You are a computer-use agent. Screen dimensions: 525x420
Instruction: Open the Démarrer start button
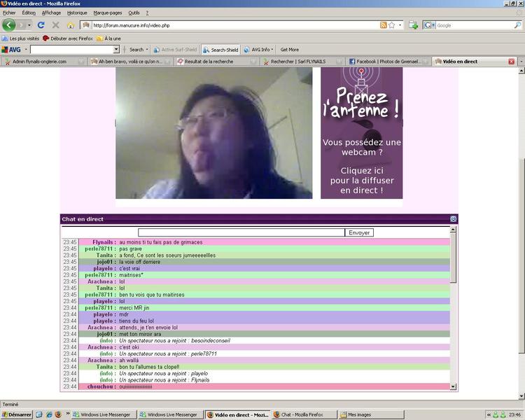[x=16, y=414]
